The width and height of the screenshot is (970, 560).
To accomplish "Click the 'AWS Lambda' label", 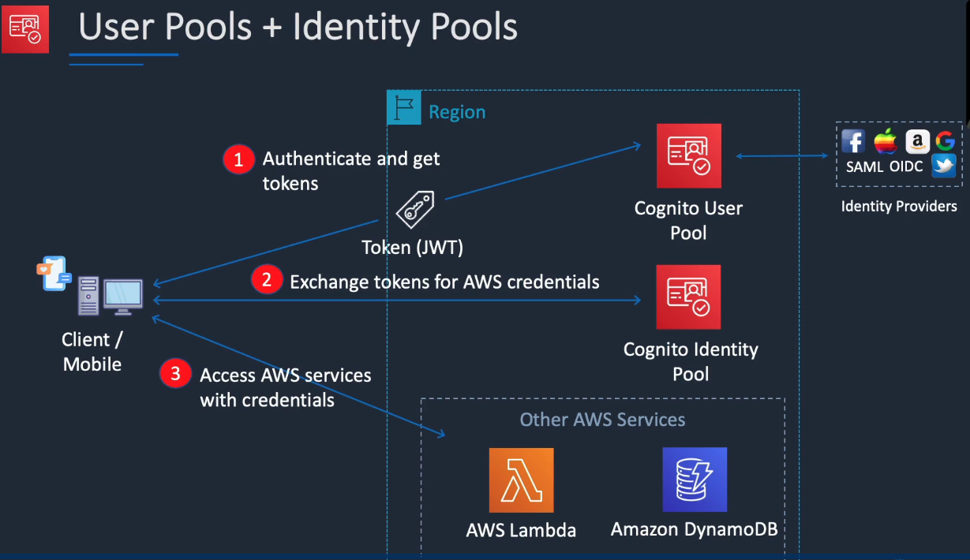I will coord(521,530).
